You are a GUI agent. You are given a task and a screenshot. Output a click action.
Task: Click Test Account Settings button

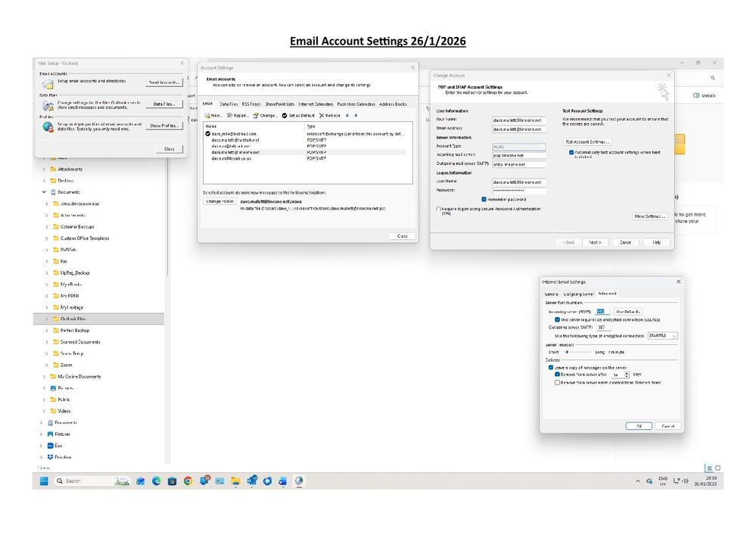[x=587, y=142]
